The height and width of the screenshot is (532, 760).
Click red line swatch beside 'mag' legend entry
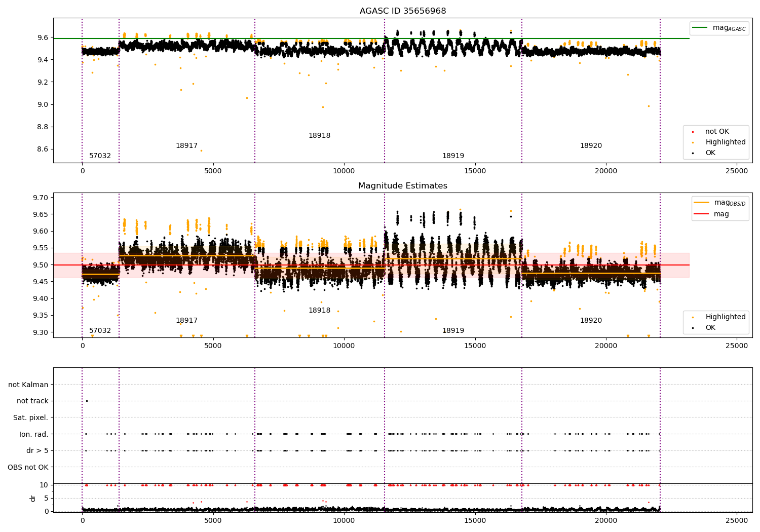702,214
